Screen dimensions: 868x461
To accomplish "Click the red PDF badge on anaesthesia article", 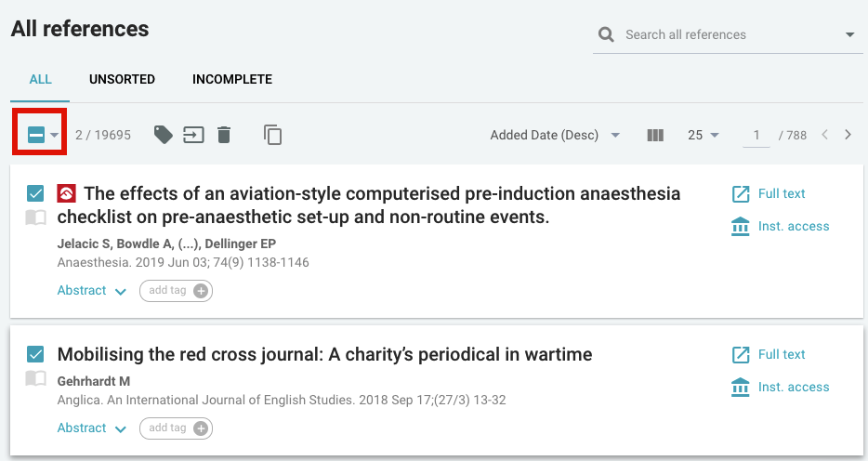I will coord(66,193).
